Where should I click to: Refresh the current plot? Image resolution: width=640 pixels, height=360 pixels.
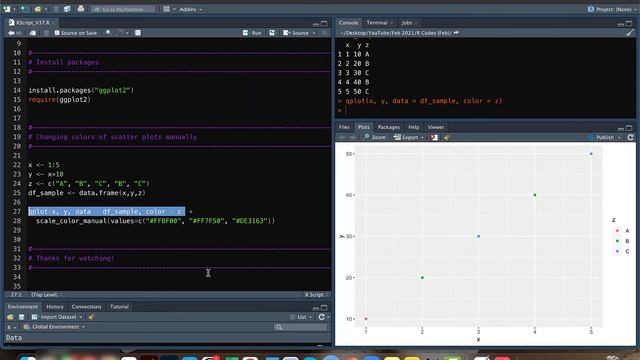point(630,138)
